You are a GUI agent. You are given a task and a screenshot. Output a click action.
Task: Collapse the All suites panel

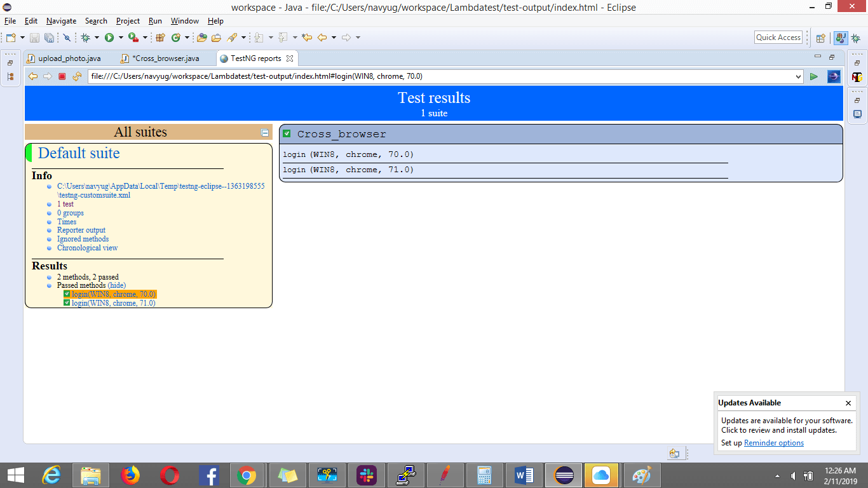tap(265, 133)
